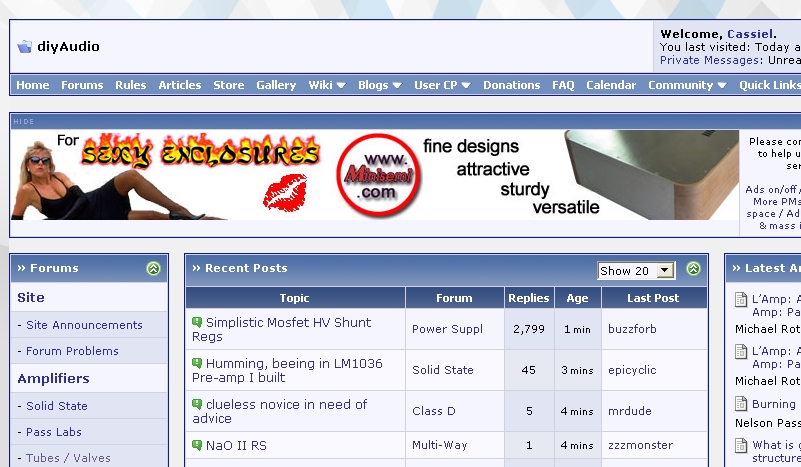Click Solid State in Forum column
Screen dimensions: 801x467
[x=442, y=370]
